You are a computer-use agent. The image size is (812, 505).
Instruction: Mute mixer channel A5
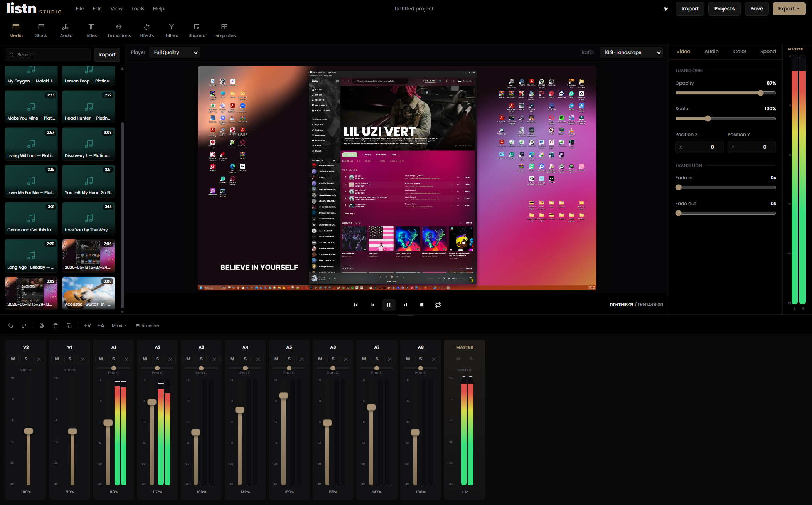coord(276,359)
